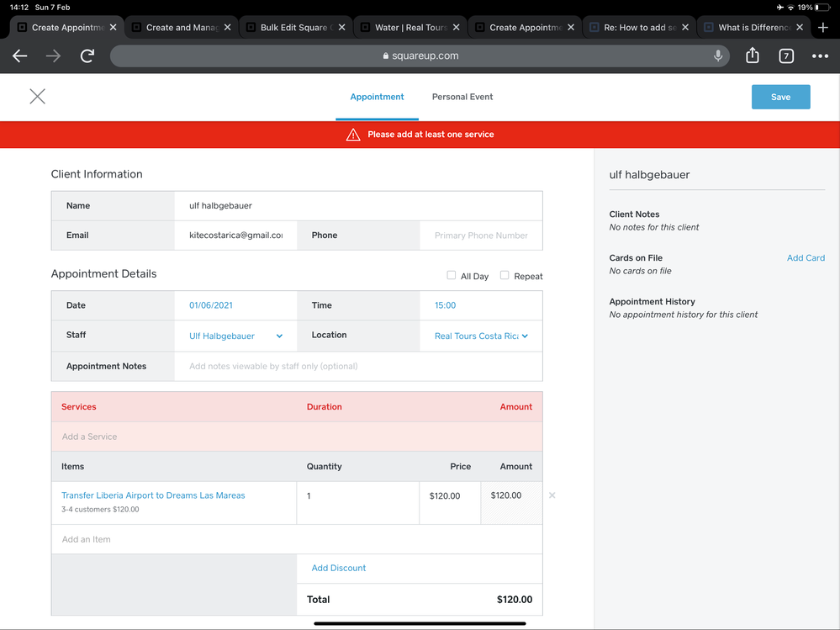Click the Add Discount link
840x630 pixels.
click(338, 568)
